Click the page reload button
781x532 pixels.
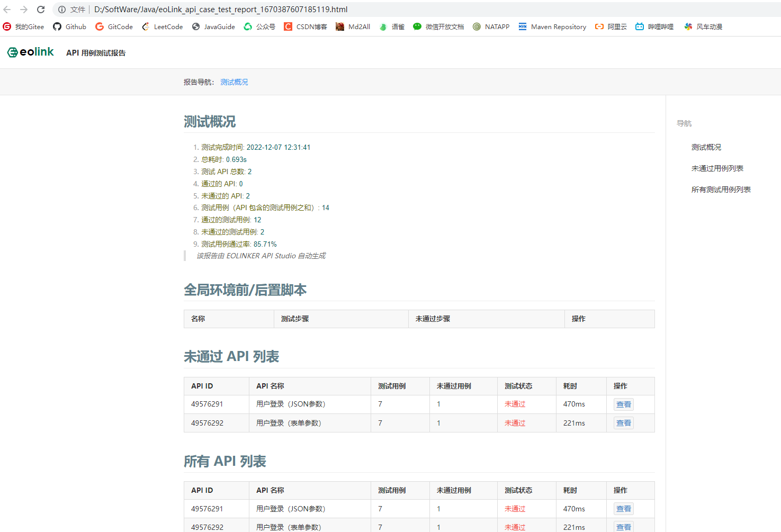pyautogui.click(x=41, y=9)
